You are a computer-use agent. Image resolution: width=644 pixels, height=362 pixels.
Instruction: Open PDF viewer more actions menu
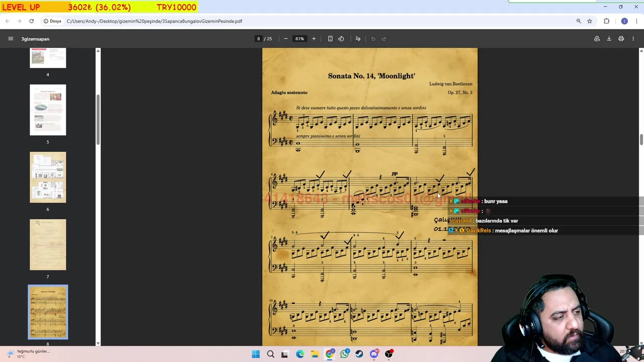[633, 39]
